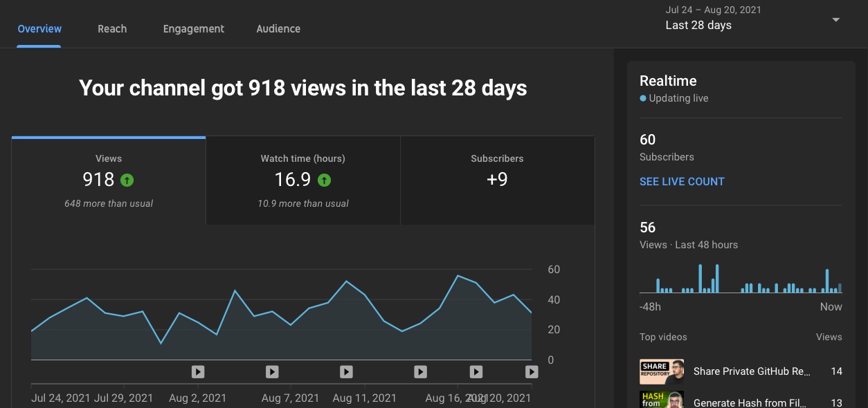Open the Engagement tab
The width and height of the screenshot is (868, 408).
(x=194, y=29)
